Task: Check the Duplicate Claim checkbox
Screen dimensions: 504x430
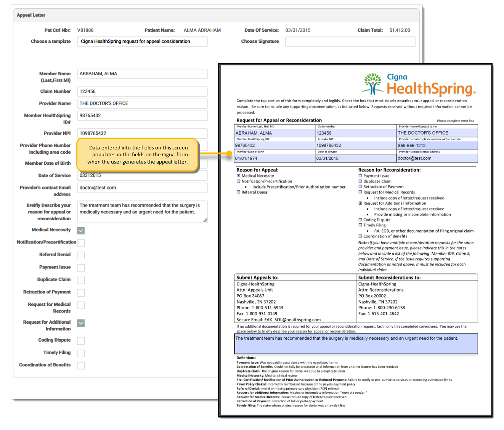Action: pos(80,280)
